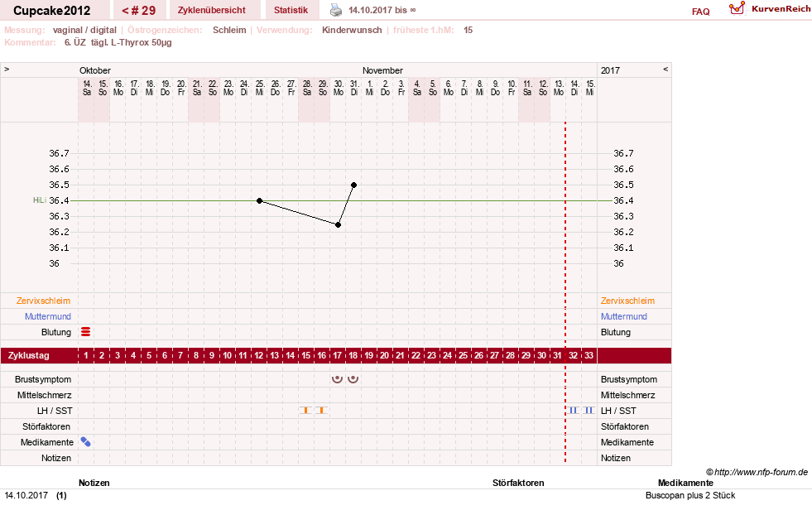Viewport: 812px width, 515px height.
Task: Click the blue pills medication icon
Action: tap(86, 442)
